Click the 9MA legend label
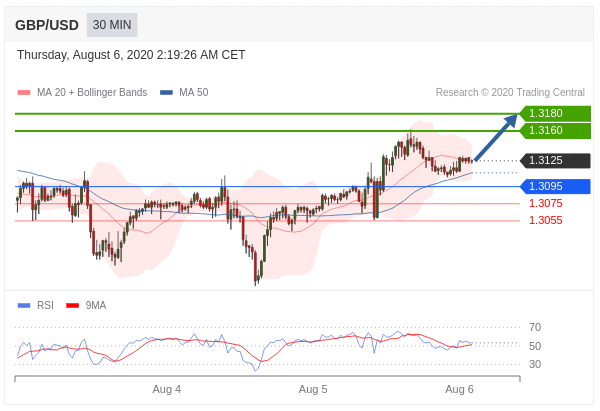 (96, 305)
